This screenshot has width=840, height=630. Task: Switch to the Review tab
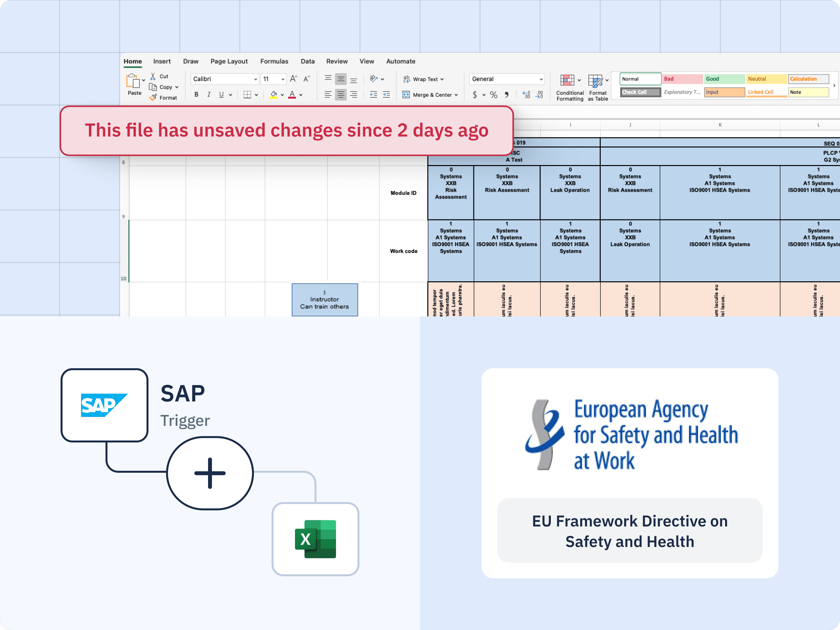[x=337, y=61]
